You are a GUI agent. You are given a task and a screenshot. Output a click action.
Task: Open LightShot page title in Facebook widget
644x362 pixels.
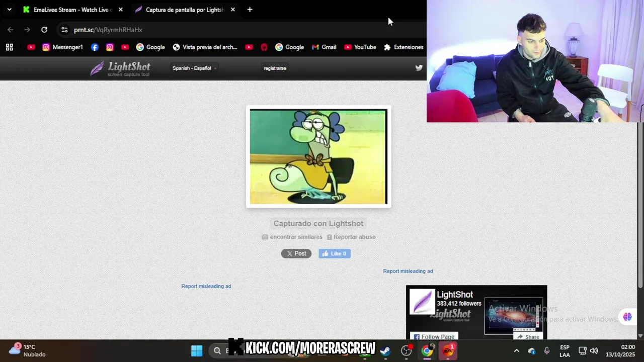click(455, 295)
